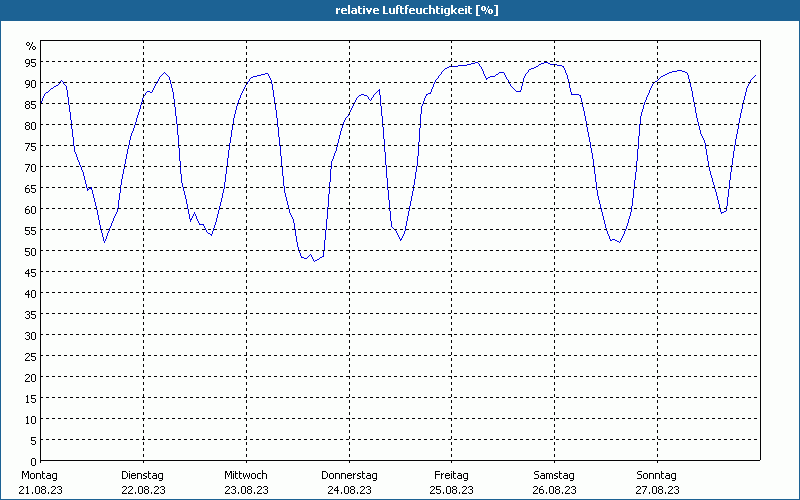Viewport: 800px width, 500px height.
Task: Click the y-axis value 75
Action: 31,146
